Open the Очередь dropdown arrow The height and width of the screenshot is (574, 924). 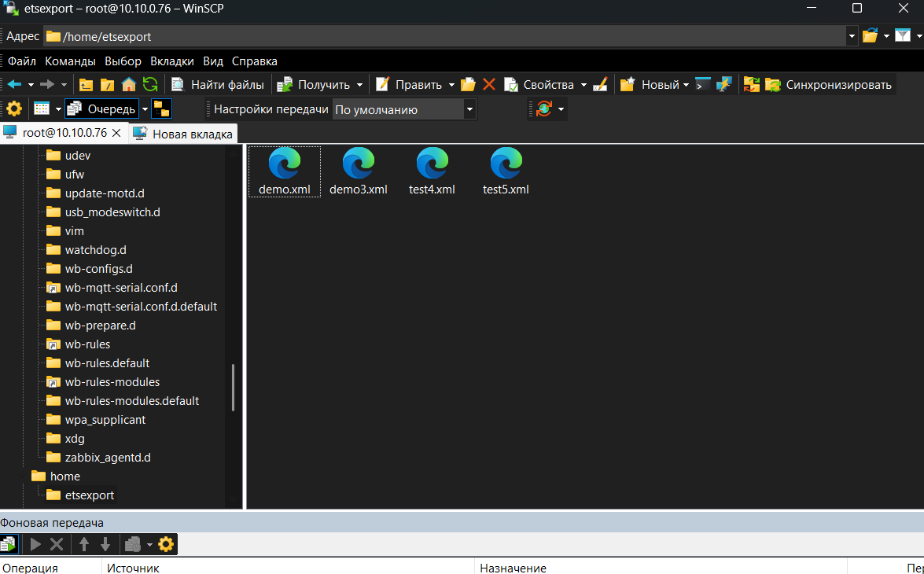(145, 109)
